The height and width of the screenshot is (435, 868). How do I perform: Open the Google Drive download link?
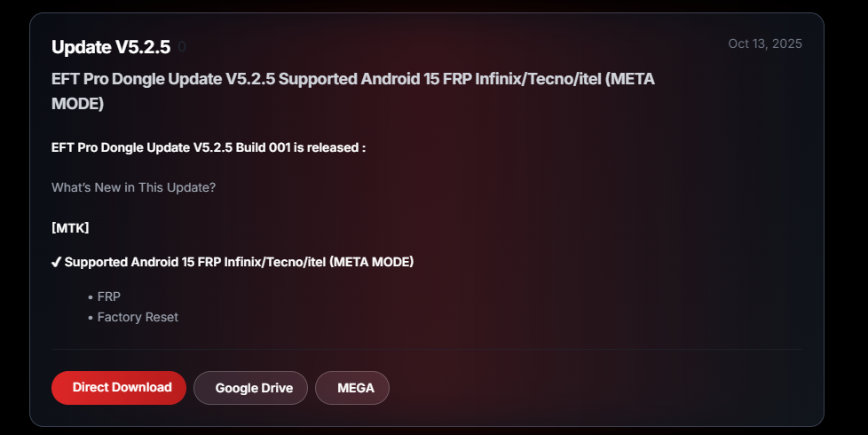[x=250, y=388]
